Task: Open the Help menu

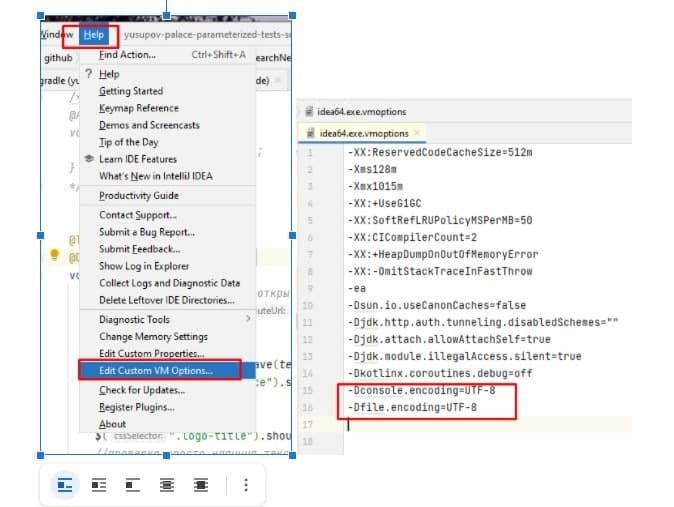Action: [x=94, y=35]
